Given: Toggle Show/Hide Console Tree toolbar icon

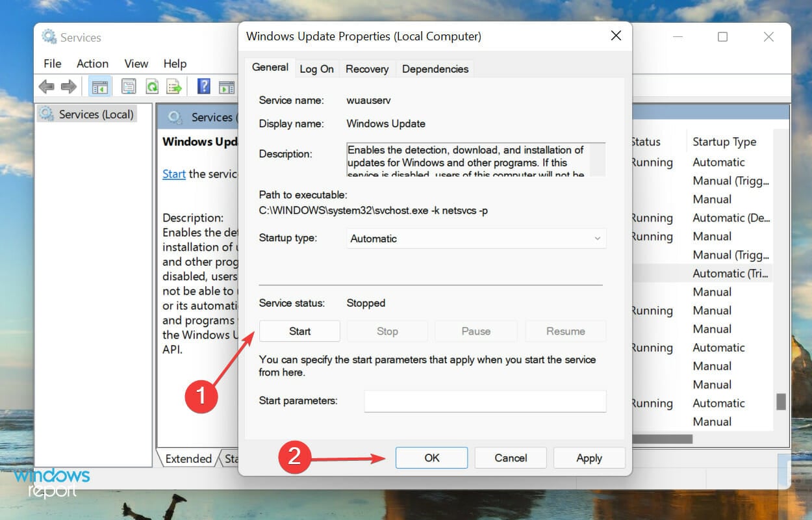Looking at the screenshot, I should click(x=100, y=86).
